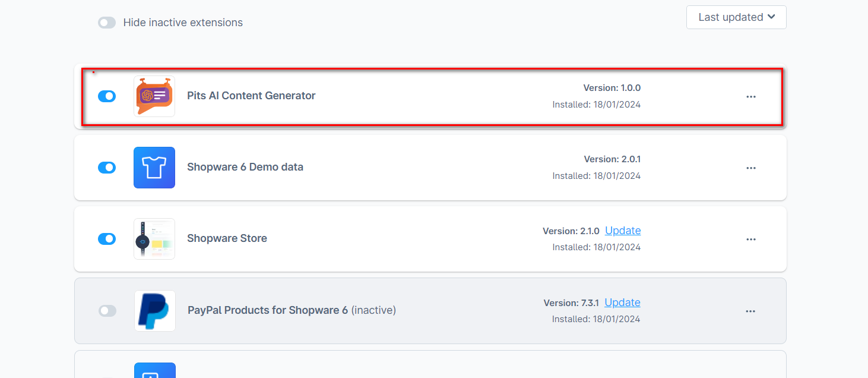Click the Hide inactive extensions label
The height and width of the screenshot is (378, 868).
(x=183, y=23)
